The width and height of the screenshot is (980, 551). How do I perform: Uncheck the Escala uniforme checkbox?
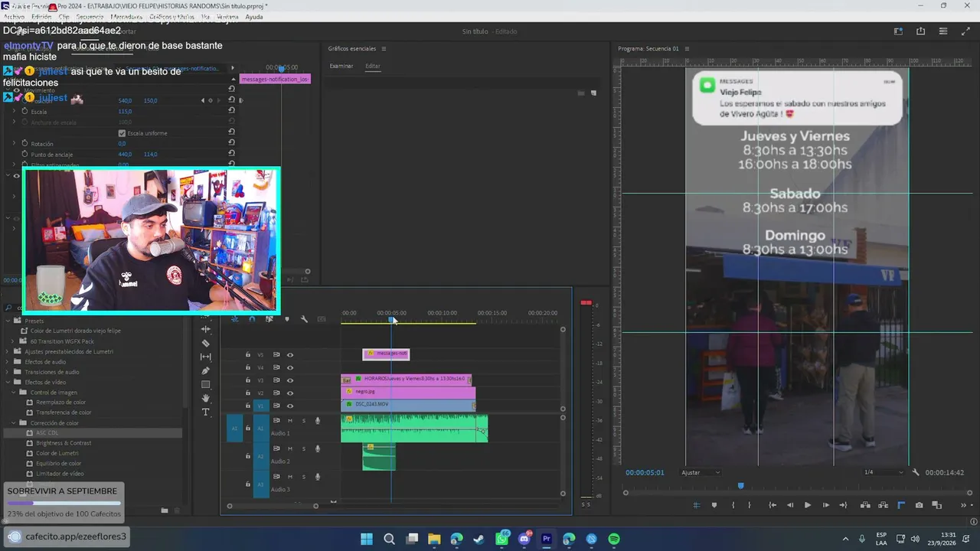pyautogui.click(x=122, y=133)
